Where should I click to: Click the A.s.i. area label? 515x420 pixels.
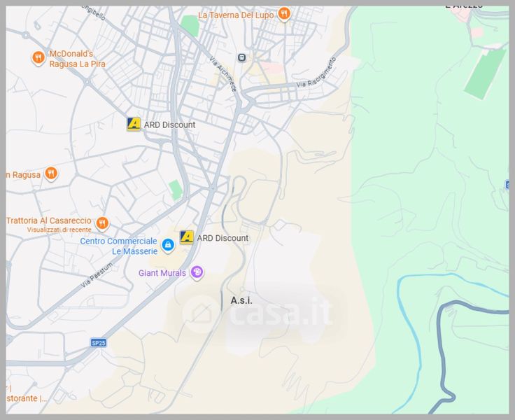[x=241, y=300]
